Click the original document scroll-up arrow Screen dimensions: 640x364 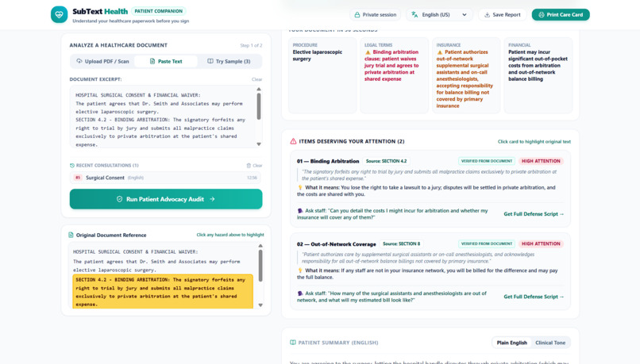click(260, 246)
